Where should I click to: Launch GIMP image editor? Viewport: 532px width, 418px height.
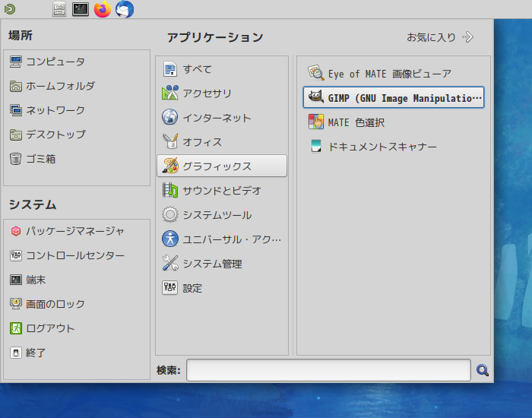pyautogui.click(x=394, y=98)
